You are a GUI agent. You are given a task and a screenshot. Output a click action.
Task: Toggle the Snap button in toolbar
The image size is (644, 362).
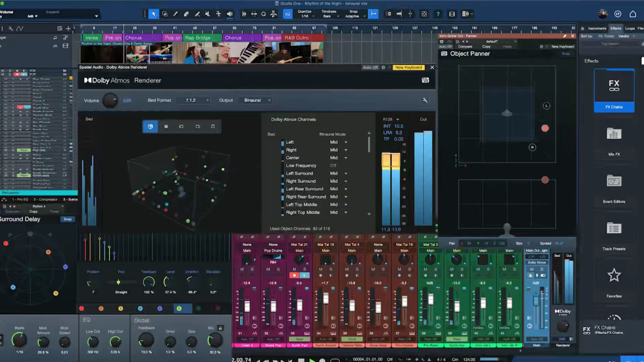[x=374, y=14]
